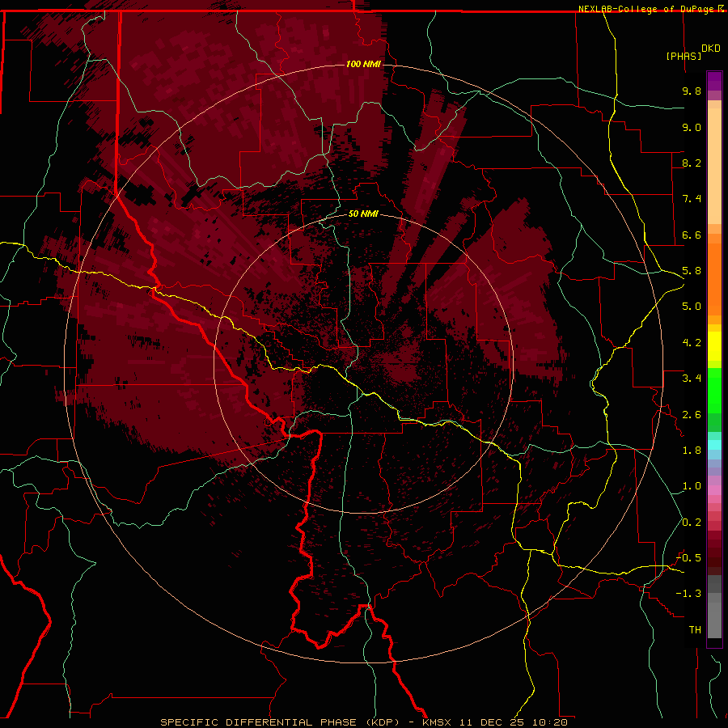The width and height of the screenshot is (728, 728).
Task: Click the 2.6 scale value
Action: click(x=692, y=415)
